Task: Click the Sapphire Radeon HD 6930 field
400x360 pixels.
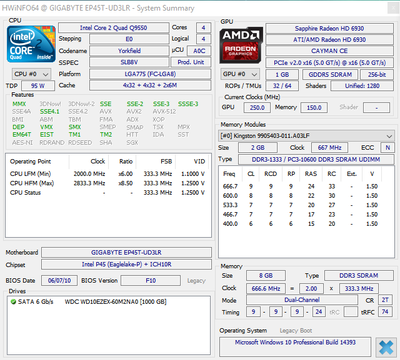Action: click(x=329, y=28)
